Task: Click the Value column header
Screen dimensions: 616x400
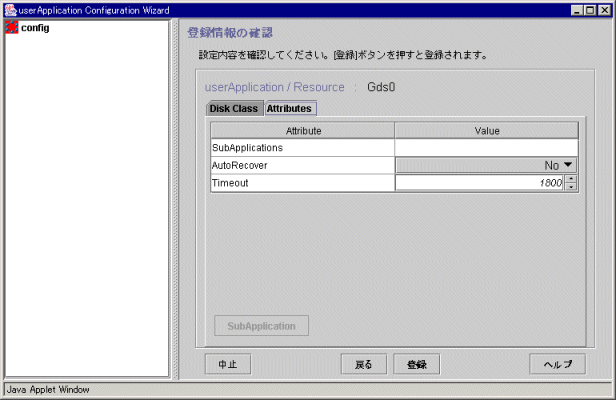Action: [x=486, y=130]
